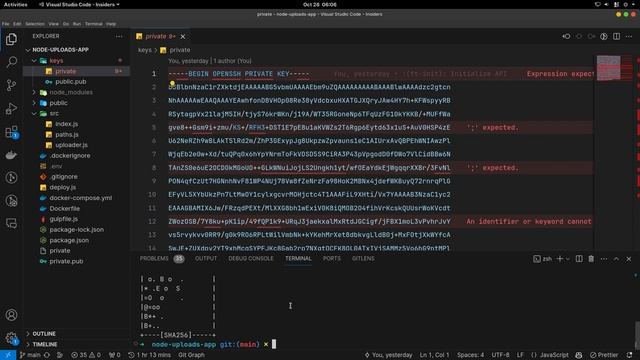Expand the public folder

(x=34, y=103)
